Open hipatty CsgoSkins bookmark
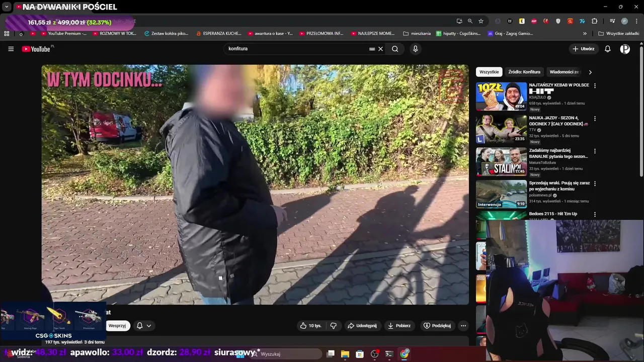The image size is (644, 362). click(458, 34)
